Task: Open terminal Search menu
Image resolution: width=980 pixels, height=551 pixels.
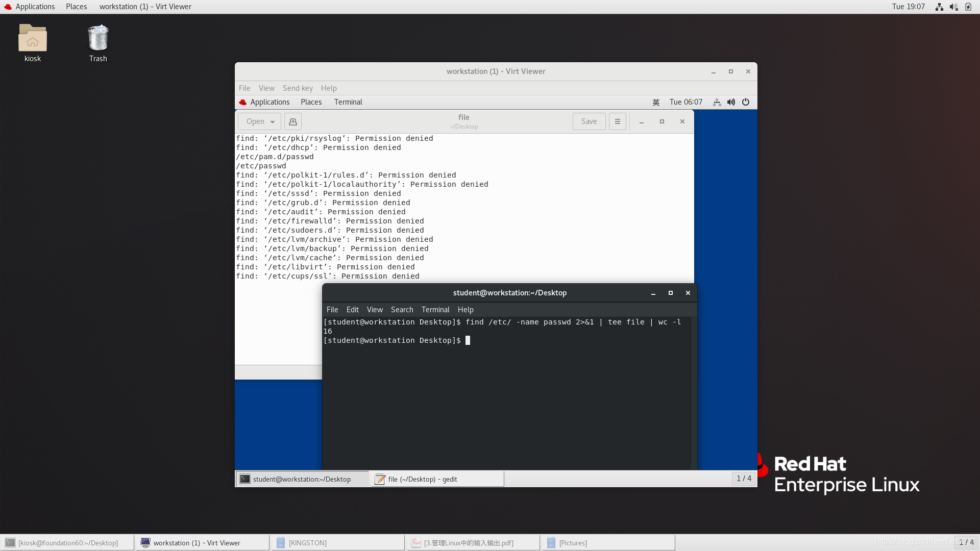Action: (402, 310)
